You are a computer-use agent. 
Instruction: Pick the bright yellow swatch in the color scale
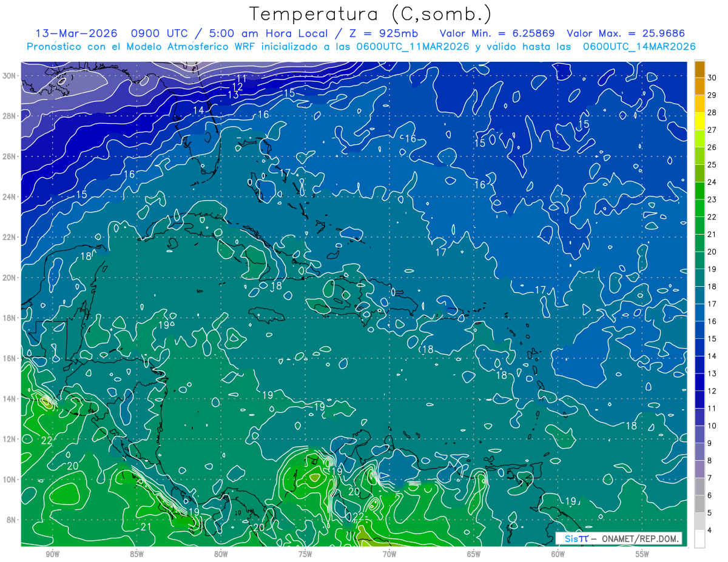click(x=699, y=121)
